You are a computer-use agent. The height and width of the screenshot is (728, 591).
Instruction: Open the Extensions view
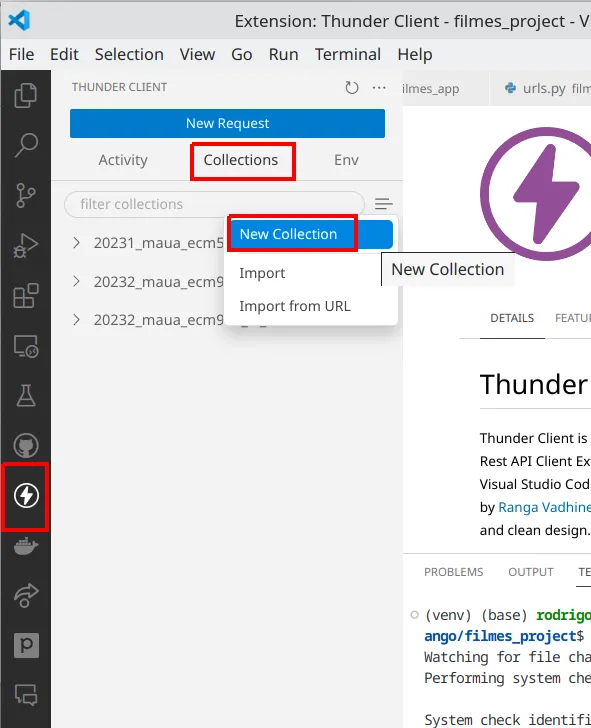click(26, 296)
